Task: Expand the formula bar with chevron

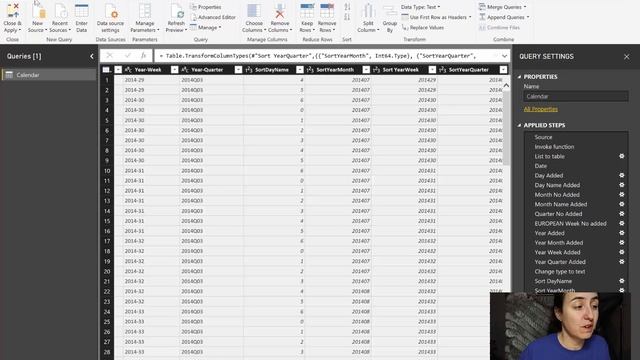Action: point(505,56)
